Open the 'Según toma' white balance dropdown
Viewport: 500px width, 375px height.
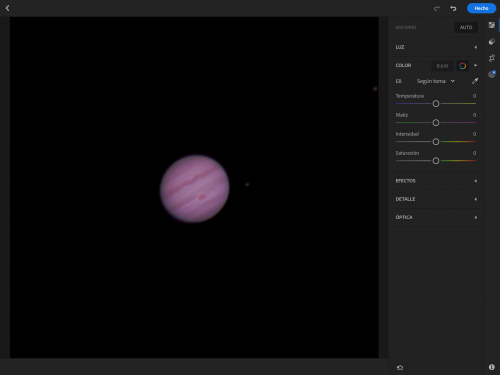(x=436, y=81)
